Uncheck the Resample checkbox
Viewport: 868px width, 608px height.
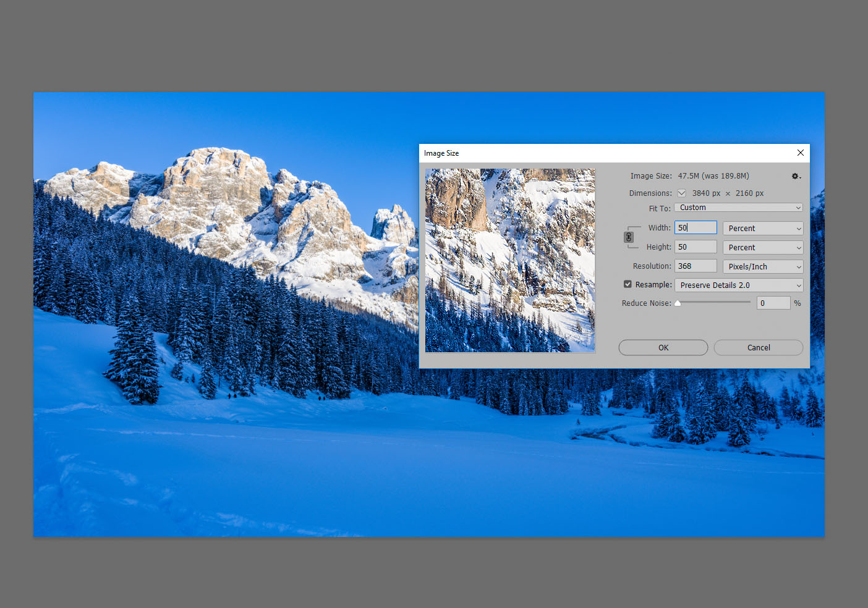pos(628,284)
